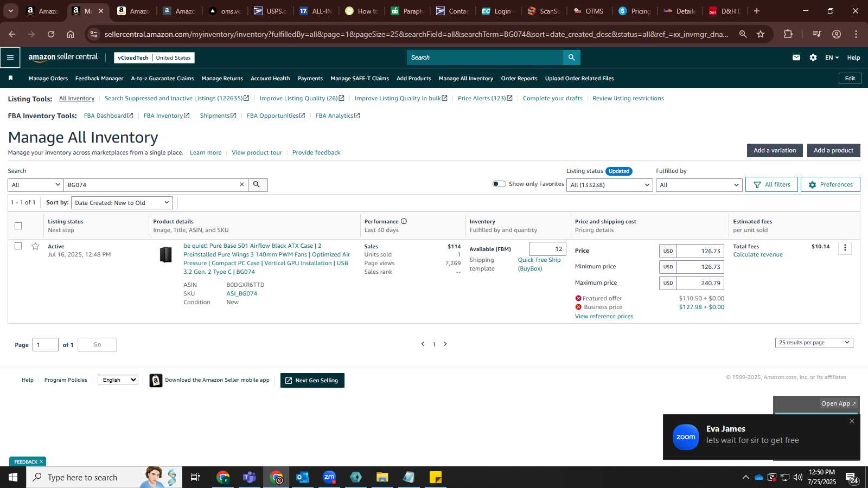The height and width of the screenshot is (488, 868).
Task: Open Feedback Manager menu item
Action: pyautogui.click(x=99, y=78)
